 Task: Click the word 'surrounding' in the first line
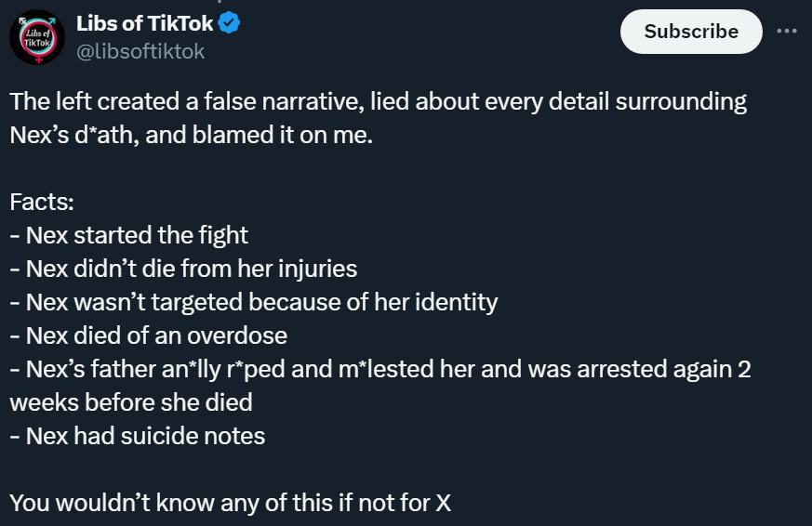[681, 102]
